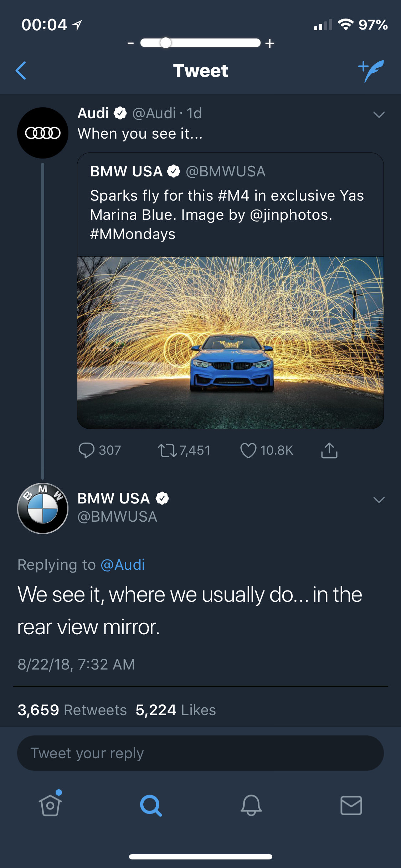The height and width of the screenshot is (868, 401).
Task: Retweet Audi's tweet
Action: tap(167, 450)
